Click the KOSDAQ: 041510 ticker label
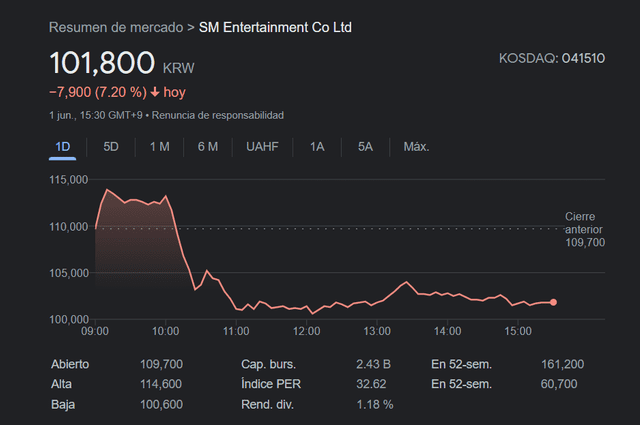640x425 pixels. (552, 58)
